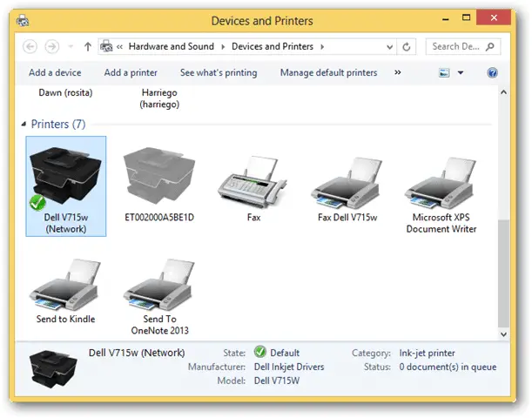Click the Default state value in details
This screenshot has height=418, width=532.
(x=285, y=353)
